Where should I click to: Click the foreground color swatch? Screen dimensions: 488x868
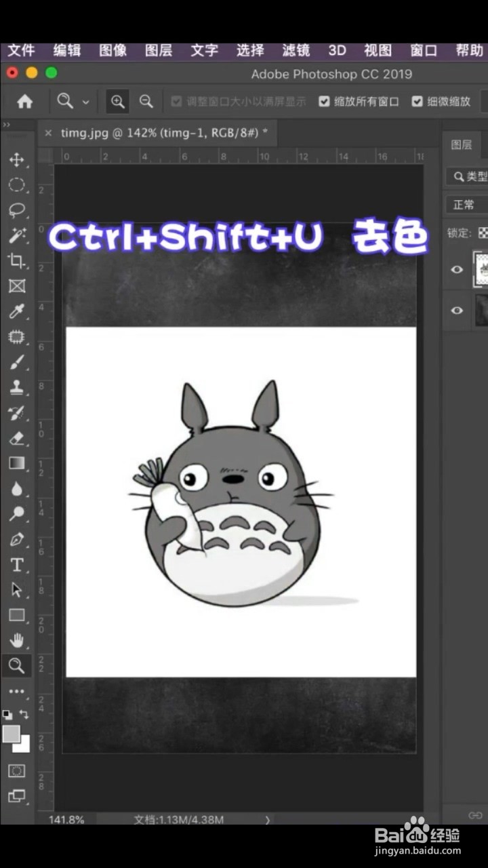[10, 733]
